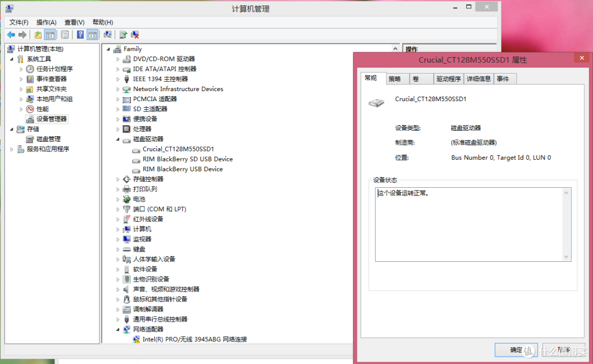The width and height of the screenshot is (593, 364).
Task: Select Intel(R) PRO/无线 3945ABG 网络连接
Action: [x=194, y=339]
